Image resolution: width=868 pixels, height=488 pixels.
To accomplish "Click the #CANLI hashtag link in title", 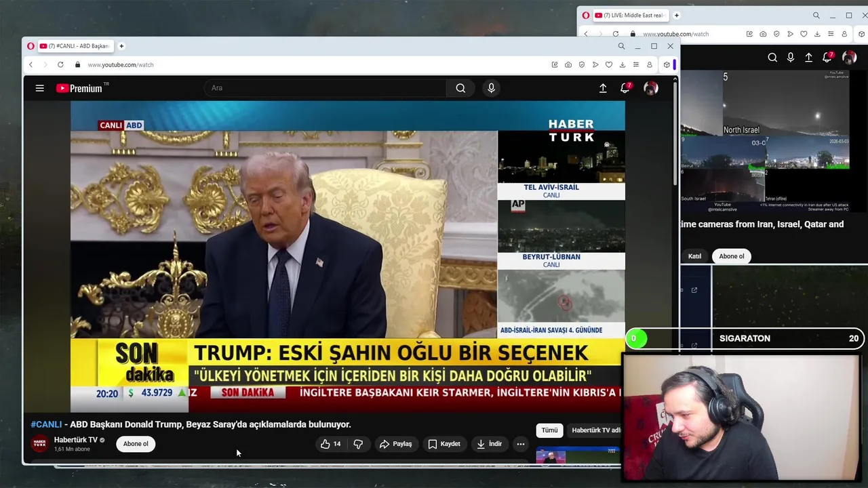I will point(46,424).
